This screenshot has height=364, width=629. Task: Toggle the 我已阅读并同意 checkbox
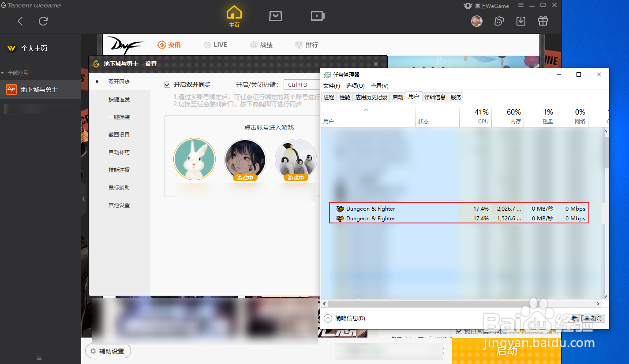[x=459, y=331]
